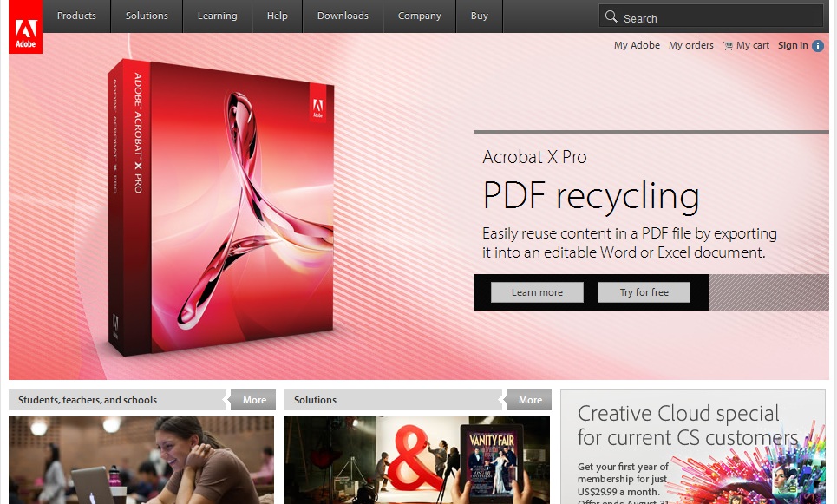
Task: Click the Adobe logo icon
Action: (x=26, y=27)
